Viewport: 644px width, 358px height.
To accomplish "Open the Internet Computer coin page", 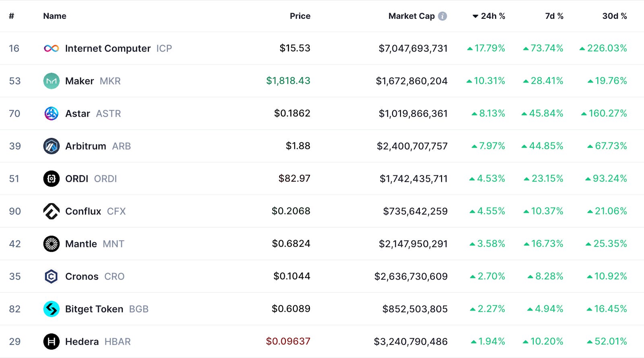I will click(108, 49).
